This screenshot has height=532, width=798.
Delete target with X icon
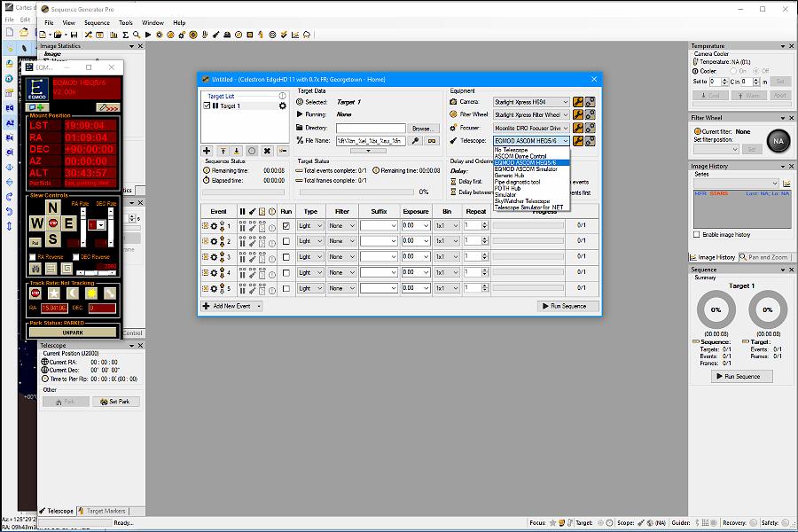click(x=267, y=151)
